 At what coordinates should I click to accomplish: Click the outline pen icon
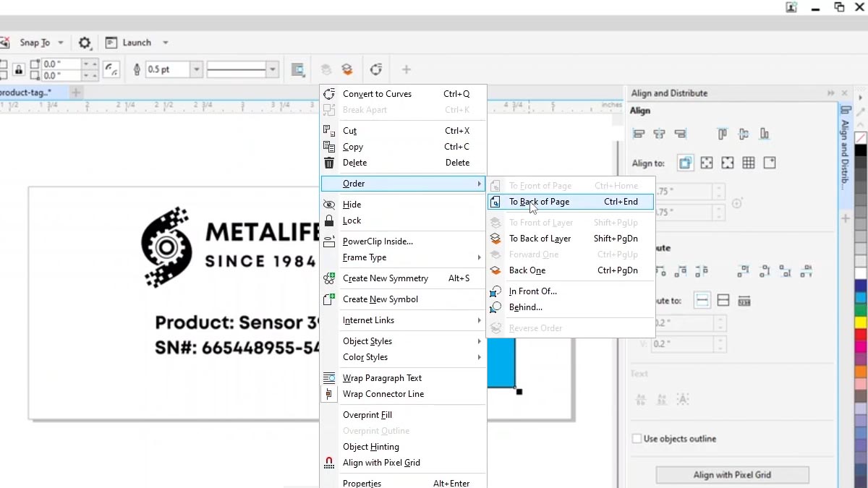[137, 69]
